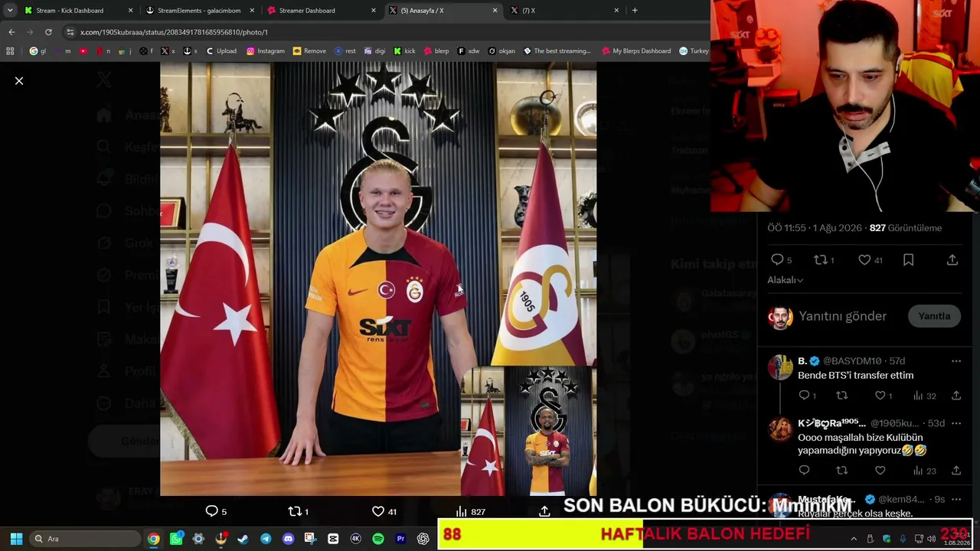
Task: Click the small inset photo thumbnail
Action: point(528,431)
